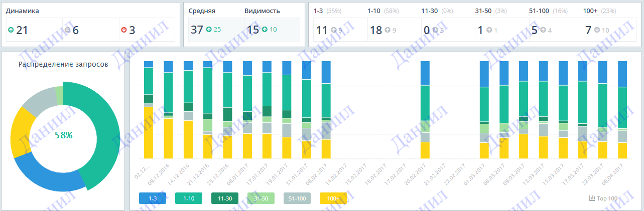This screenshot has width=644, height=211.
Task: Select the bar for 31.01.2017
Action: click(x=307, y=110)
